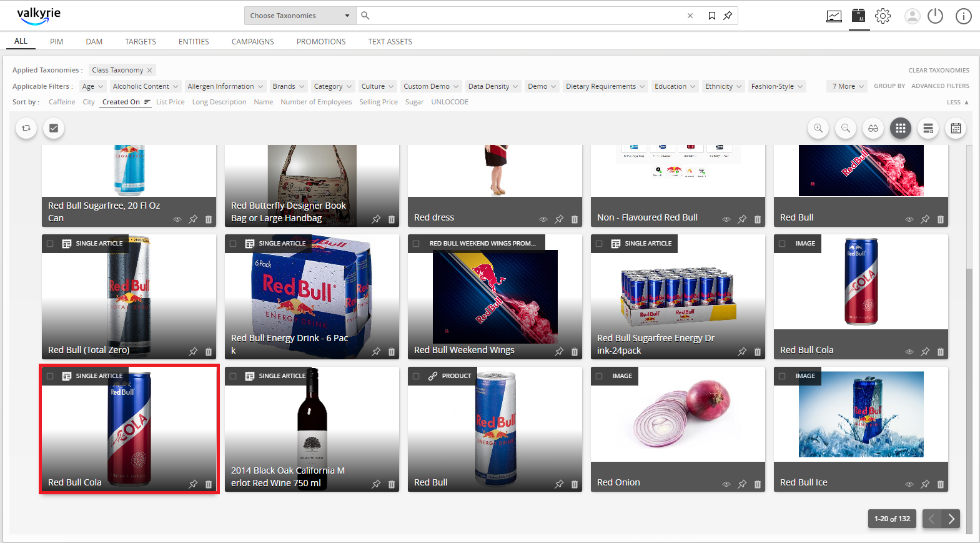This screenshot has height=543, width=980.
Task: Click GROUP BY link
Action: (889, 86)
